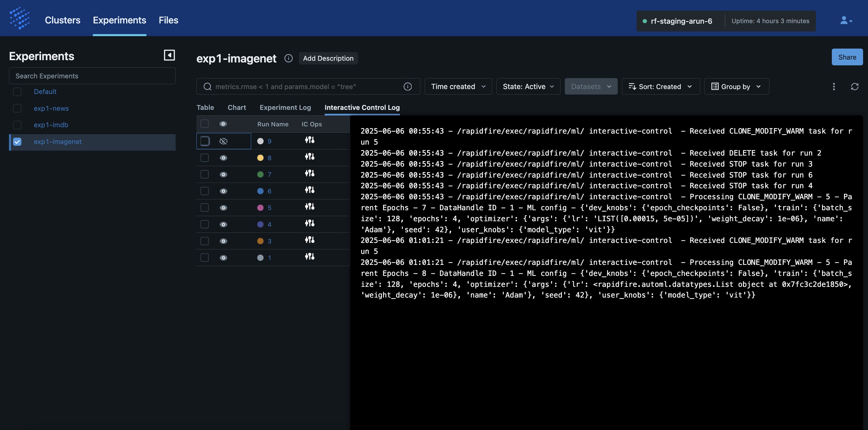The height and width of the screenshot is (430, 868).
Task: Open the Sort: Created dropdown
Action: (661, 86)
